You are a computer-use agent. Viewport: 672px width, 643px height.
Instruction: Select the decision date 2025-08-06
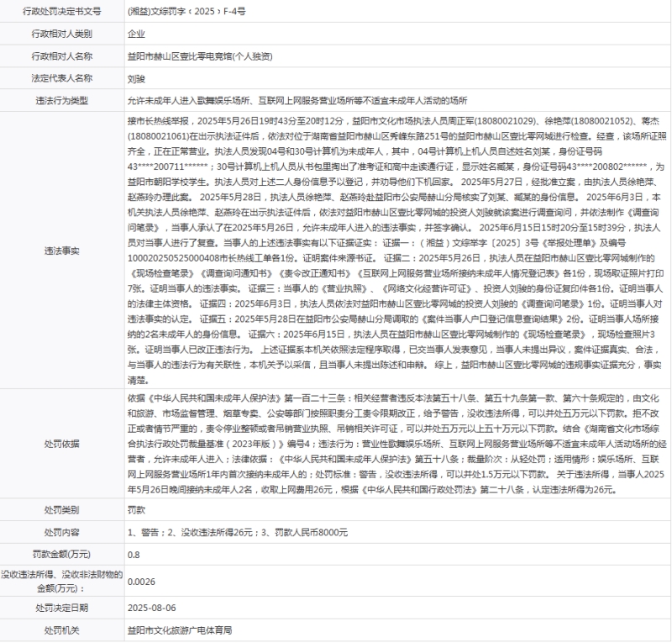click(x=150, y=607)
